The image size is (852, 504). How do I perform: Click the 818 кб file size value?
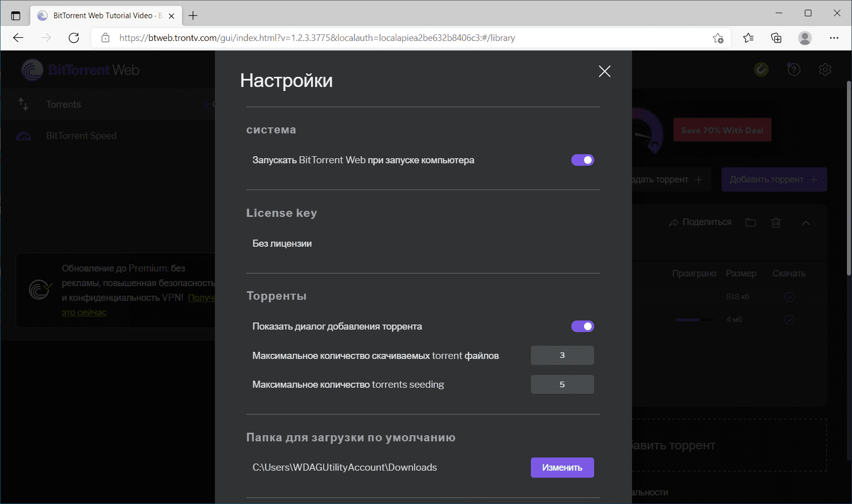point(738,297)
